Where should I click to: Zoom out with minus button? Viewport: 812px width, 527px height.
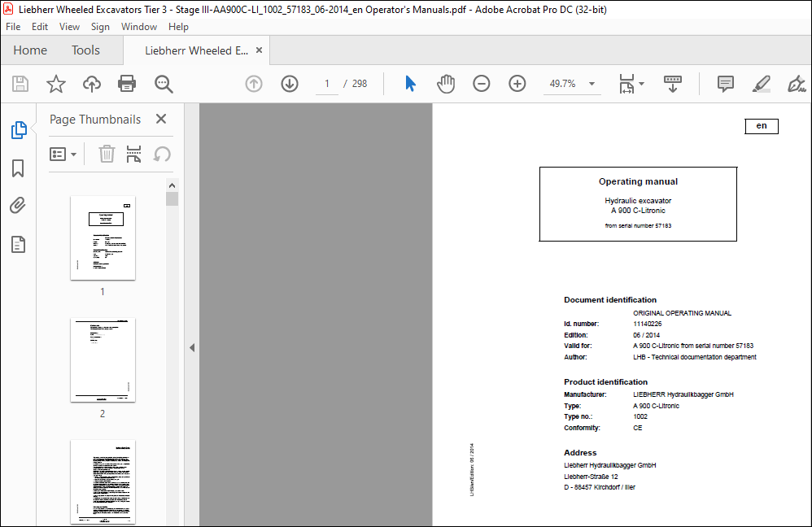pos(481,83)
